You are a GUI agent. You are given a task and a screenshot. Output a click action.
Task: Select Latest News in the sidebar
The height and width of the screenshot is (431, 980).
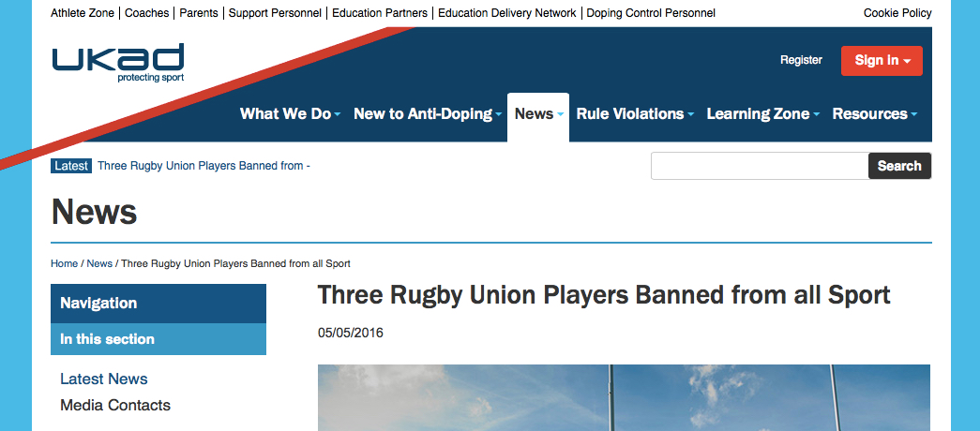point(104,379)
